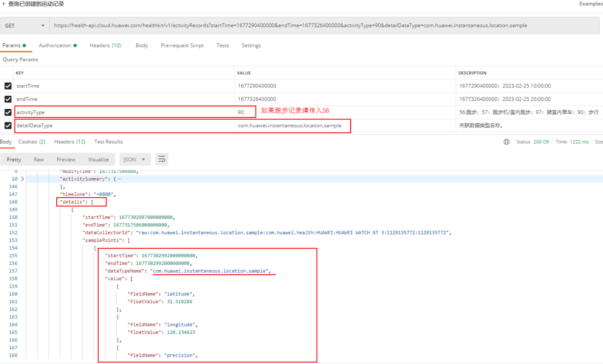
Task: Open the Examples dropdown
Action: click(x=591, y=4)
